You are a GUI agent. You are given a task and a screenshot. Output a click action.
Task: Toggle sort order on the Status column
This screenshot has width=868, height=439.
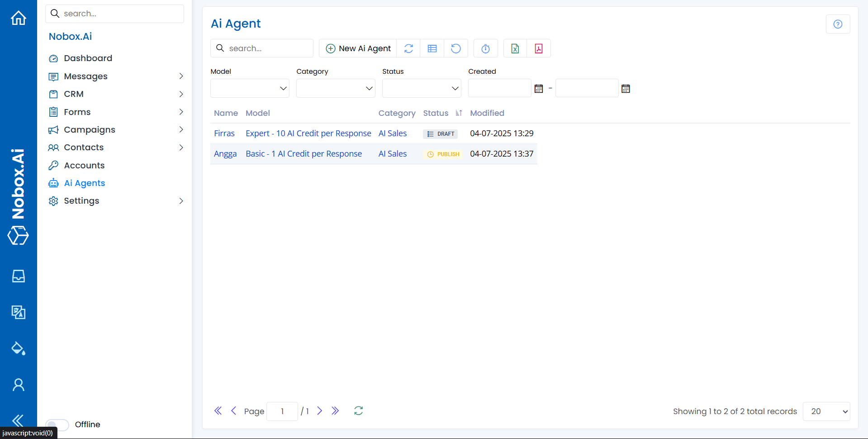pyautogui.click(x=458, y=113)
